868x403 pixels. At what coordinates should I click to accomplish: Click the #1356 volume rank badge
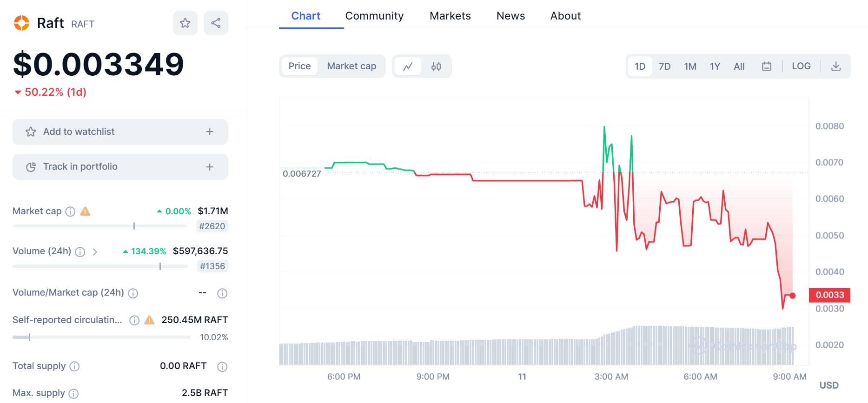tap(212, 266)
